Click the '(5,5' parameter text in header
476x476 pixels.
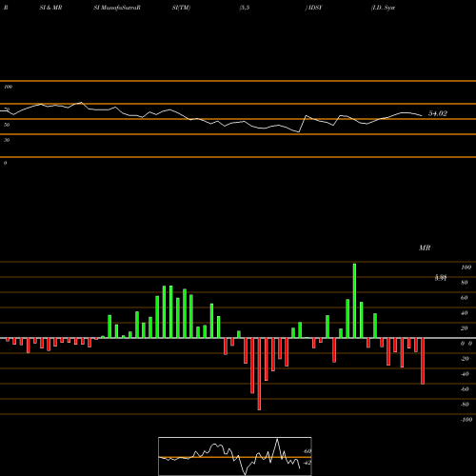245,8
